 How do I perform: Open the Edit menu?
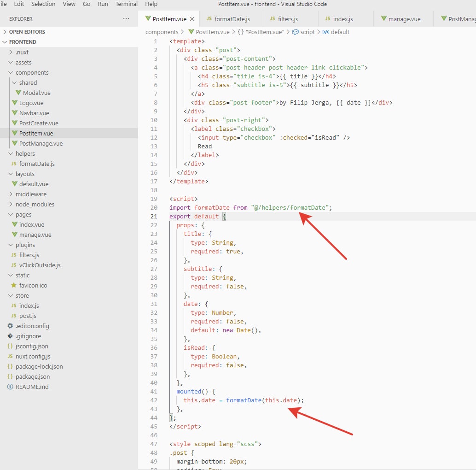19,4
